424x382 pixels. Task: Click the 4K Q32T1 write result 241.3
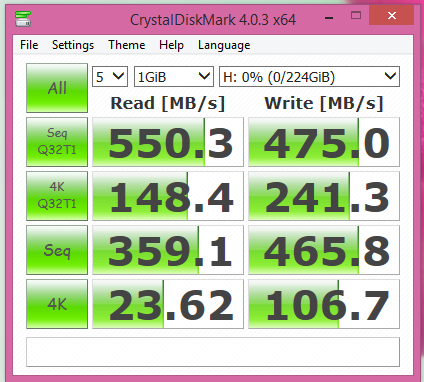[x=324, y=196]
